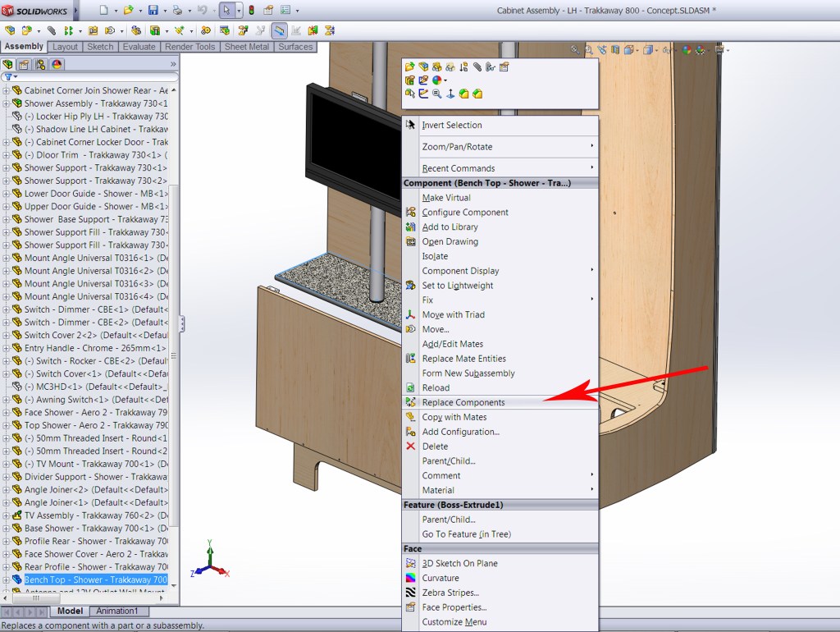This screenshot has height=632, width=840.
Task: Click the Save icon in the top toolbar
Action: click(153, 11)
